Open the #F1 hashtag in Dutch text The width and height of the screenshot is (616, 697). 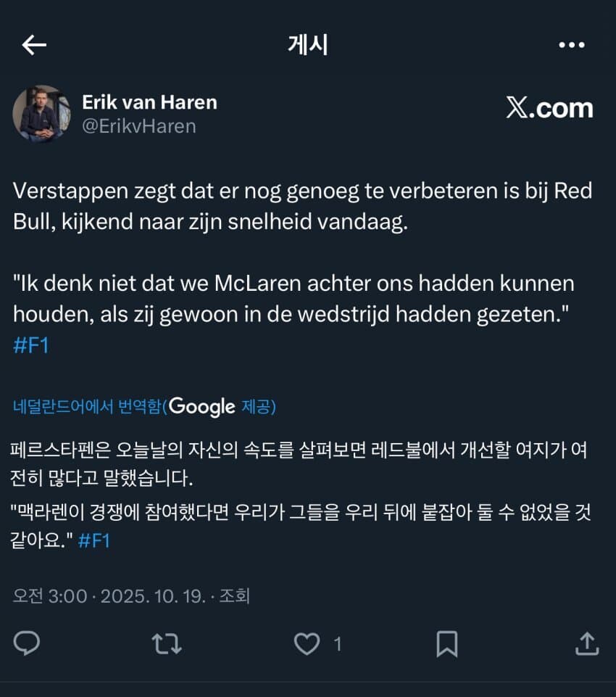[31, 345]
